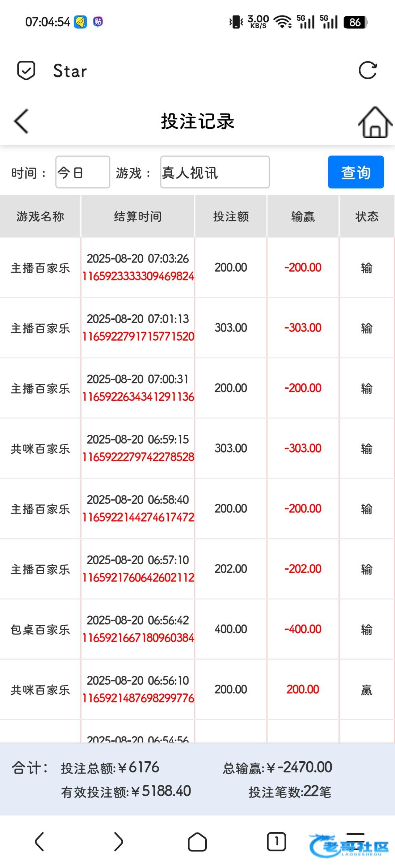395x868 pixels.
Task: Open the tab switcher showing 1 tab
Action: point(276,842)
